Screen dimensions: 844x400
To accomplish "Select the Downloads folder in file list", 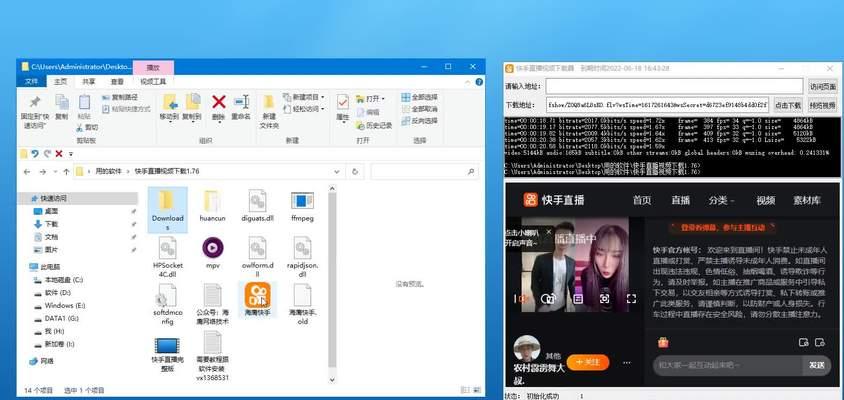I will 168,210.
